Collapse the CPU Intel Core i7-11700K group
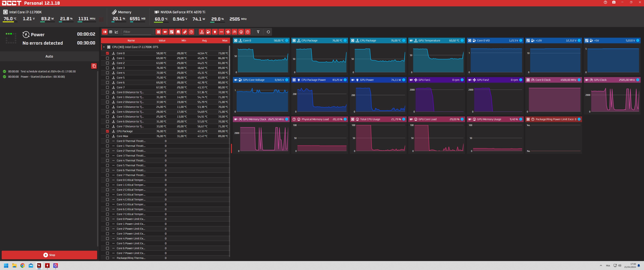The height and width of the screenshot is (270, 644). [x=104, y=47]
